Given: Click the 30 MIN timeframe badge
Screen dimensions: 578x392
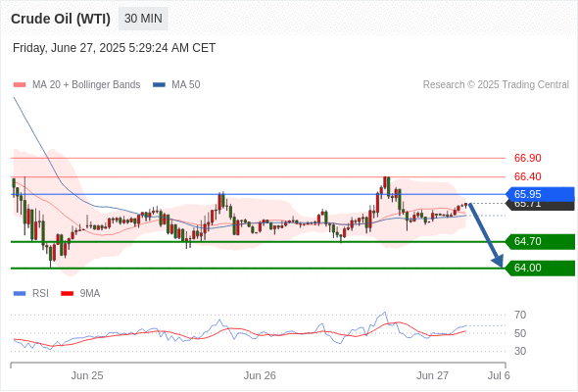Looking at the screenshot, I should [143, 19].
